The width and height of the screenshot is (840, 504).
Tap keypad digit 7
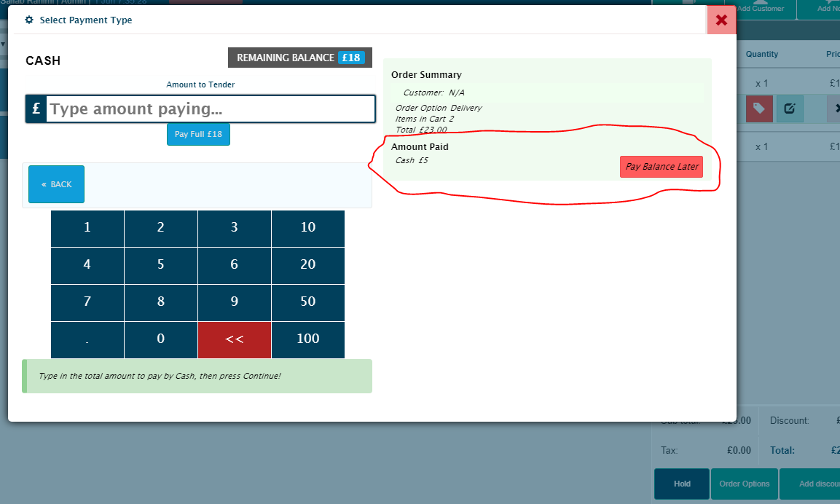click(x=87, y=302)
